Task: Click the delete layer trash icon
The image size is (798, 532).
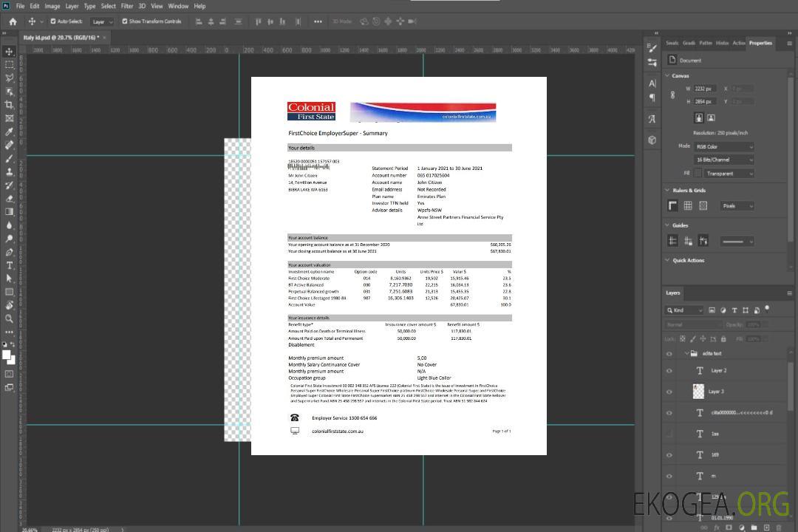Action: pyautogui.click(x=779, y=528)
